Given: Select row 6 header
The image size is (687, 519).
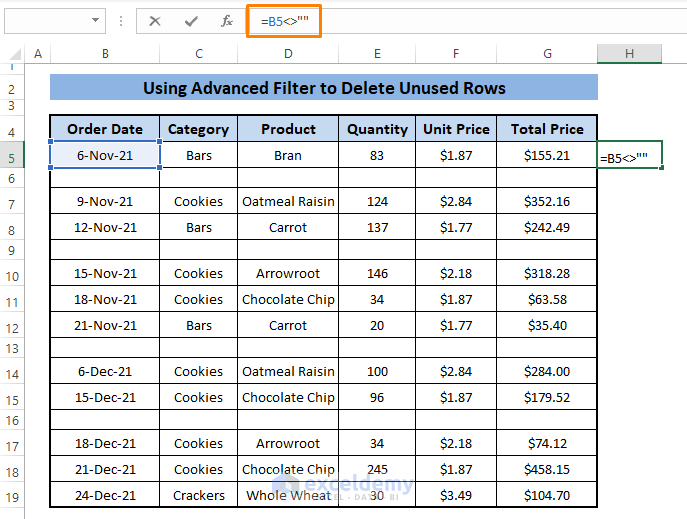Looking at the screenshot, I should (12, 178).
